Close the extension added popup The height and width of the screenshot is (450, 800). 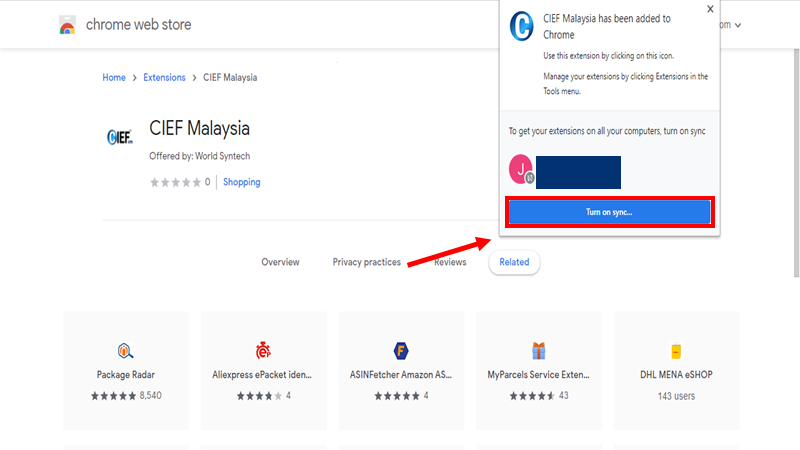[710, 9]
